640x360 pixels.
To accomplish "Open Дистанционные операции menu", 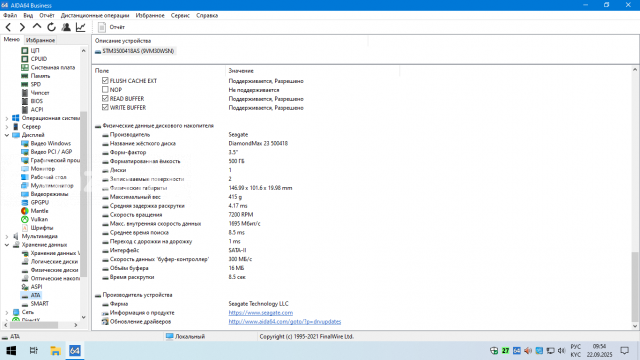I will pyautogui.click(x=95, y=16).
